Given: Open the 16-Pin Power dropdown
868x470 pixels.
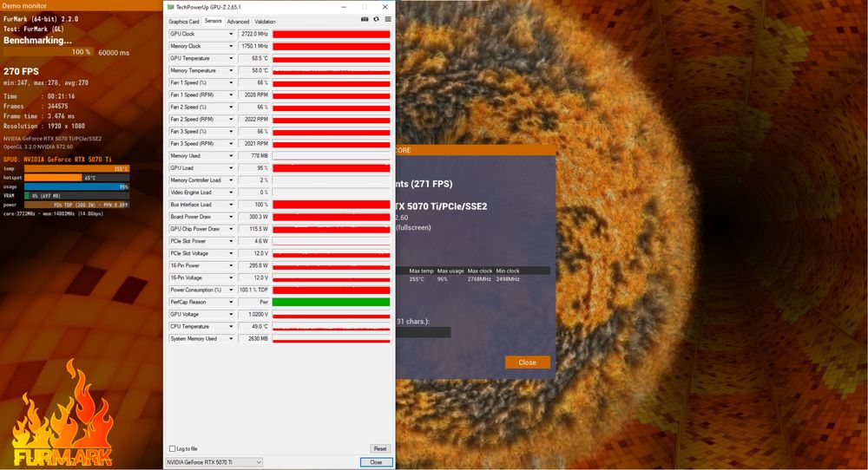Looking at the screenshot, I should pyautogui.click(x=231, y=265).
